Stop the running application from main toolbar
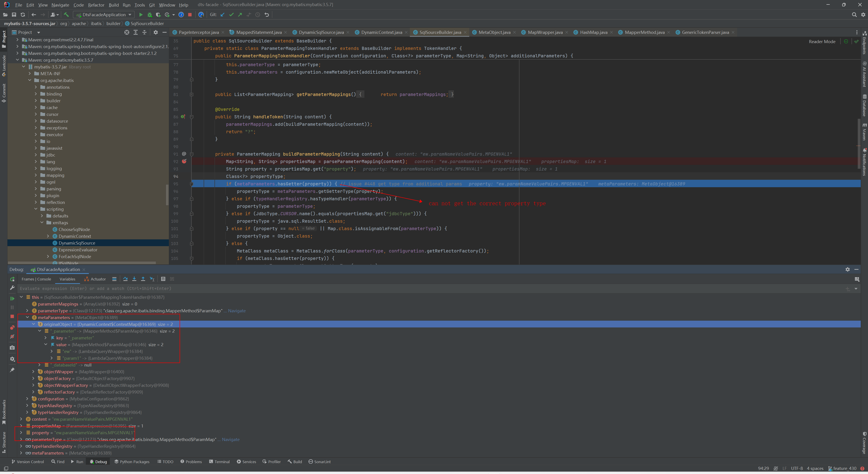Image resolution: width=868 pixels, height=474 pixels. click(x=190, y=15)
